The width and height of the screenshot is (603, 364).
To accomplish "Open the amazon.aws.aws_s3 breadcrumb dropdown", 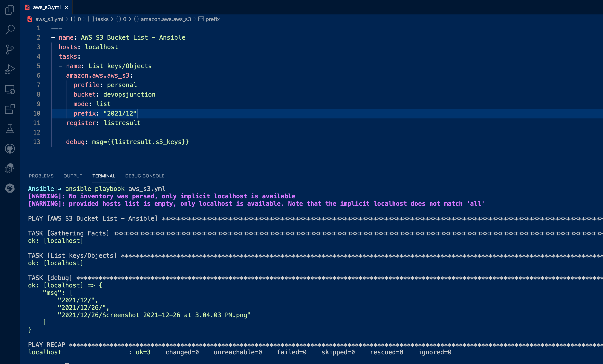I will 166,19.
